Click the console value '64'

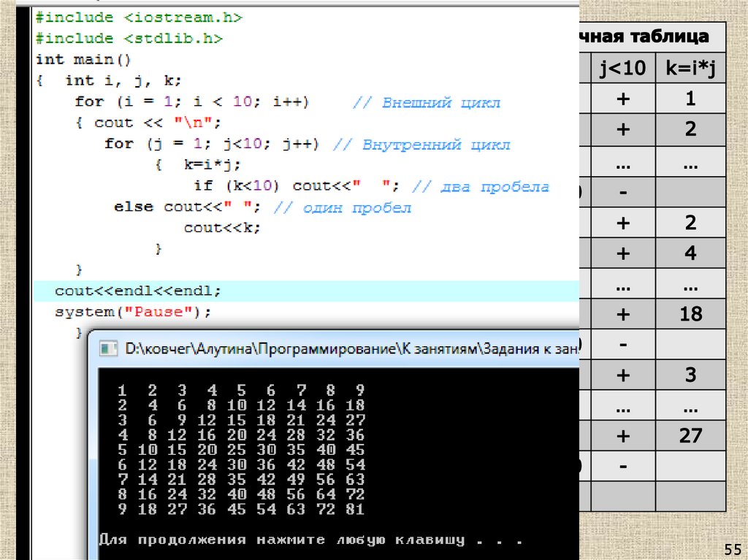coord(326,494)
